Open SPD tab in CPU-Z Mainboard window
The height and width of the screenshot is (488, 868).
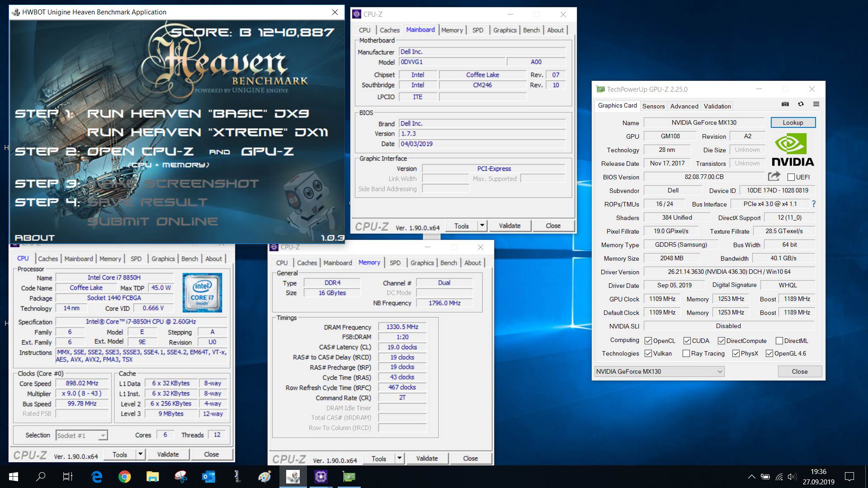(x=477, y=30)
